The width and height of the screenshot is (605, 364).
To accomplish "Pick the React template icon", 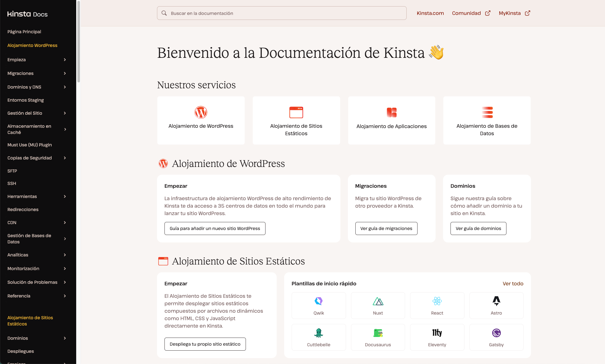I will coord(437,301).
